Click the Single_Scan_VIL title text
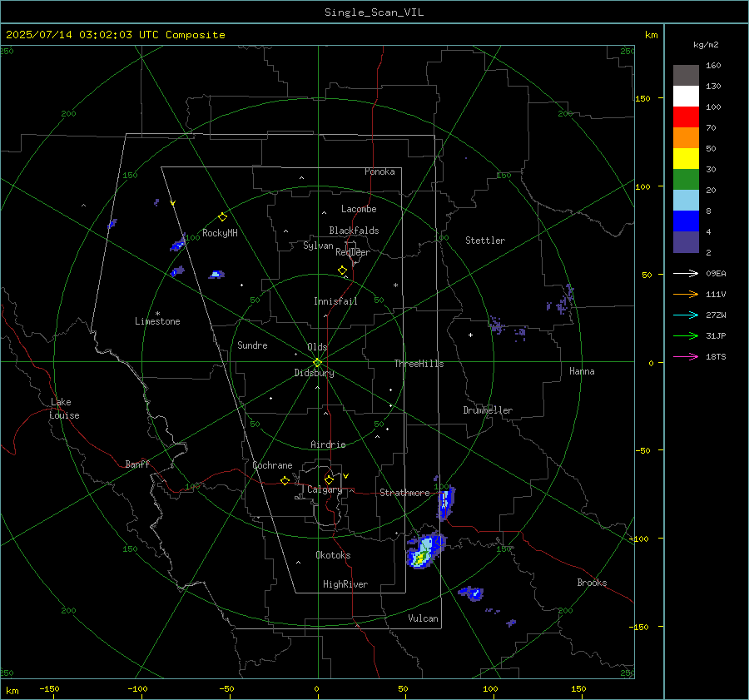749x700 pixels. 374,12
